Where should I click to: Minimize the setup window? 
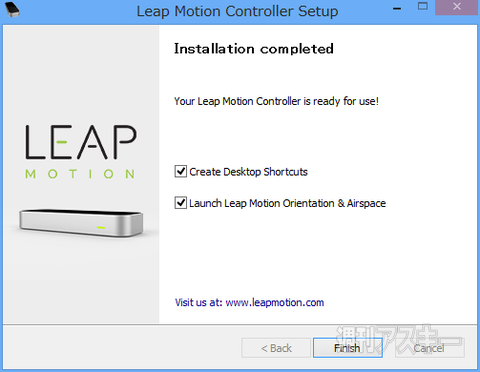pos(397,9)
